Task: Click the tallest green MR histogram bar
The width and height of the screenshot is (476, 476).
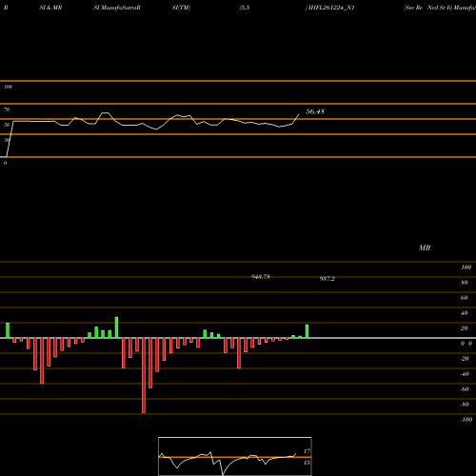Action: click(116, 327)
